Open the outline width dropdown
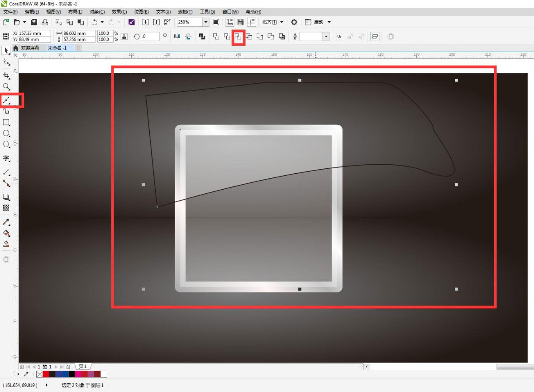 click(x=326, y=37)
